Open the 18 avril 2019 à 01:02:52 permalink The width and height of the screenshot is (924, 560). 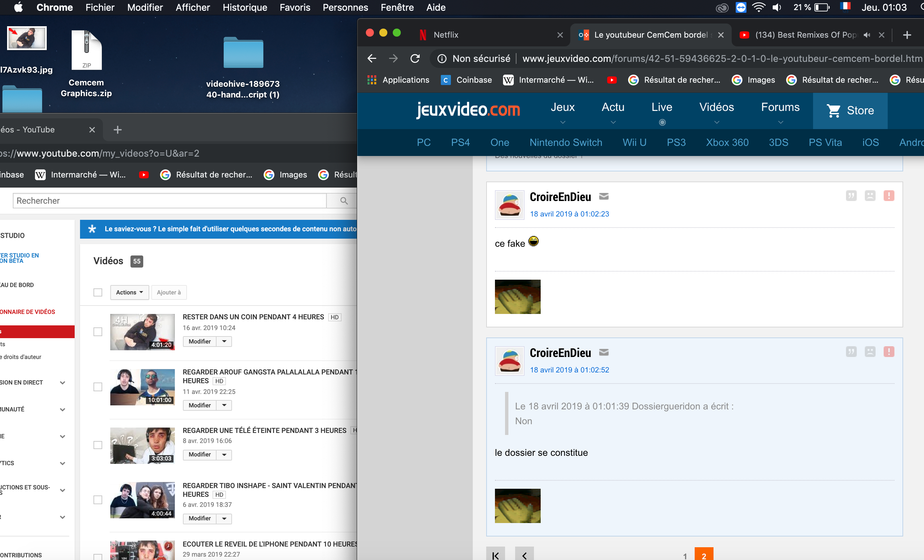(x=569, y=370)
